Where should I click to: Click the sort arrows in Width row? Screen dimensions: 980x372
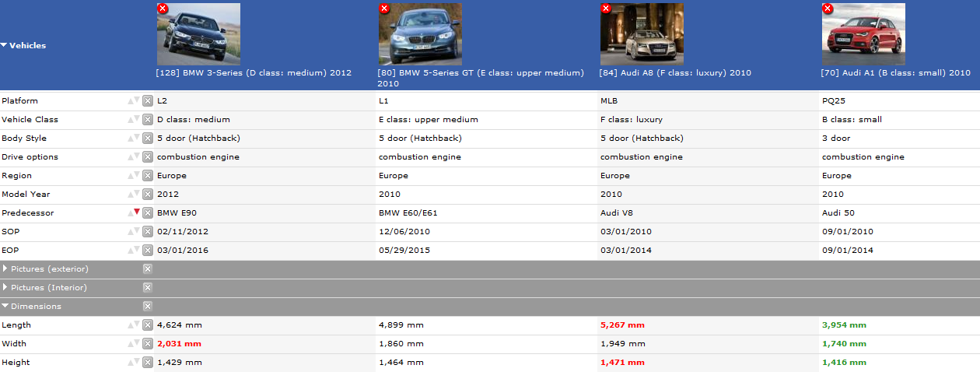134,343
